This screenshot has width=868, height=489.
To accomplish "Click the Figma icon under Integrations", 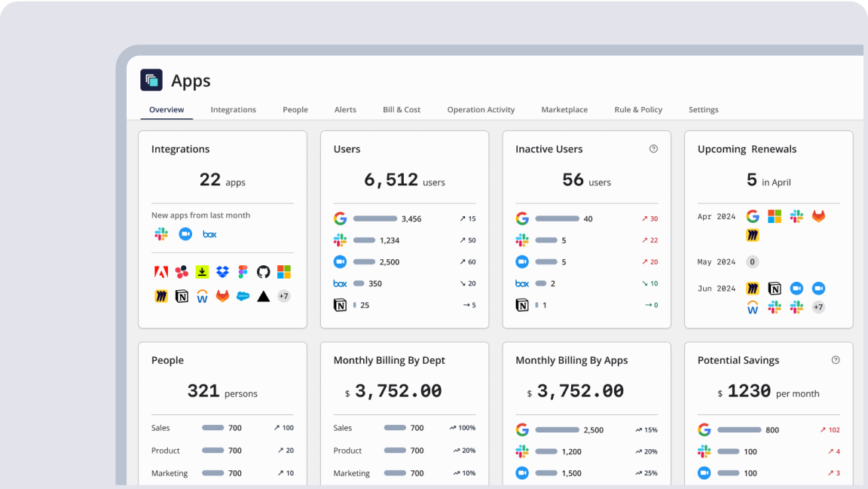I will click(243, 271).
